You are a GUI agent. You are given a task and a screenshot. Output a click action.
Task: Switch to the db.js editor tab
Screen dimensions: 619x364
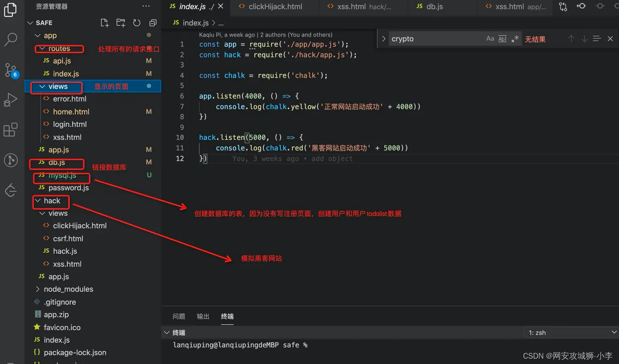pos(443,7)
